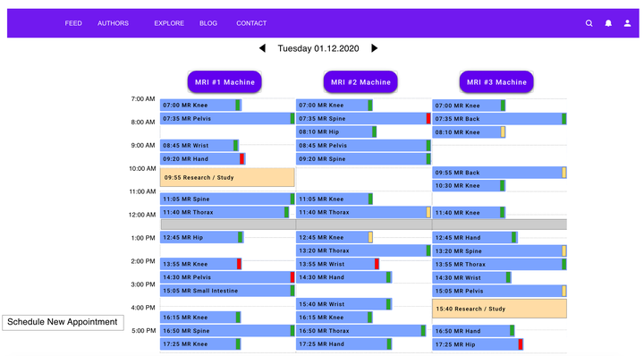Open the 09:55 Research / Study block
This screenshot has height=356, width=644.
point(227,177)
